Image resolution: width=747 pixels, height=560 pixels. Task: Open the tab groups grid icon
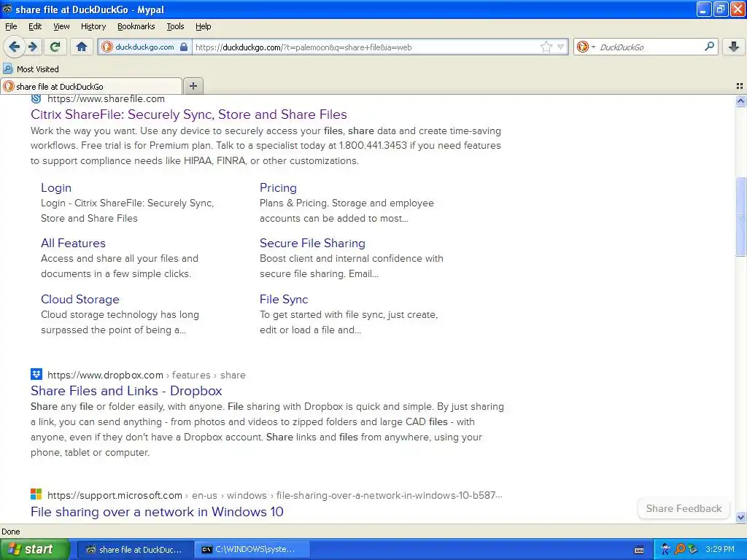(740, 86)
